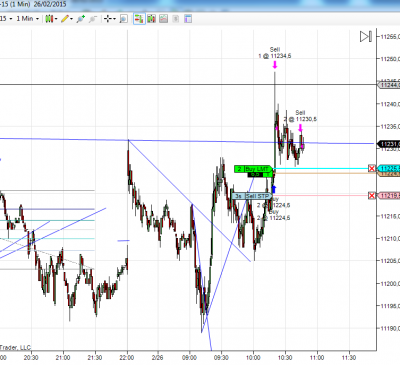This screenshot has width=400, height=365.
Task: Open the chart Properties icon
Action: coord(188,19)
